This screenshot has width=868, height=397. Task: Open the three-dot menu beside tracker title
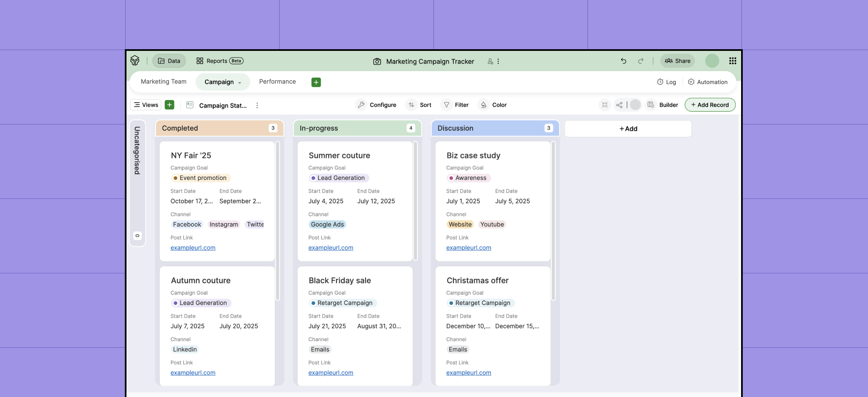498,61
